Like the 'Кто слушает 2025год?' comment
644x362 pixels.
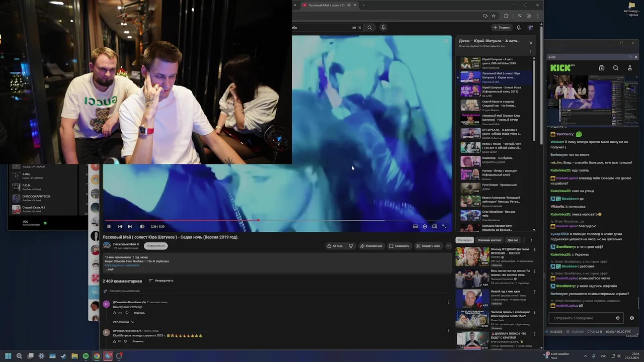(x=115, y=313)
